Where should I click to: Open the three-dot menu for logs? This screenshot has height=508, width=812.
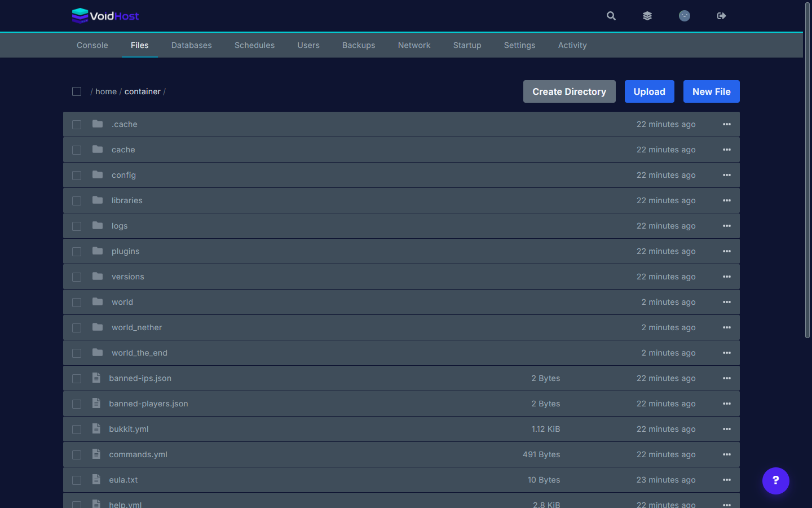pyautogui.click(x=727, y=226)
